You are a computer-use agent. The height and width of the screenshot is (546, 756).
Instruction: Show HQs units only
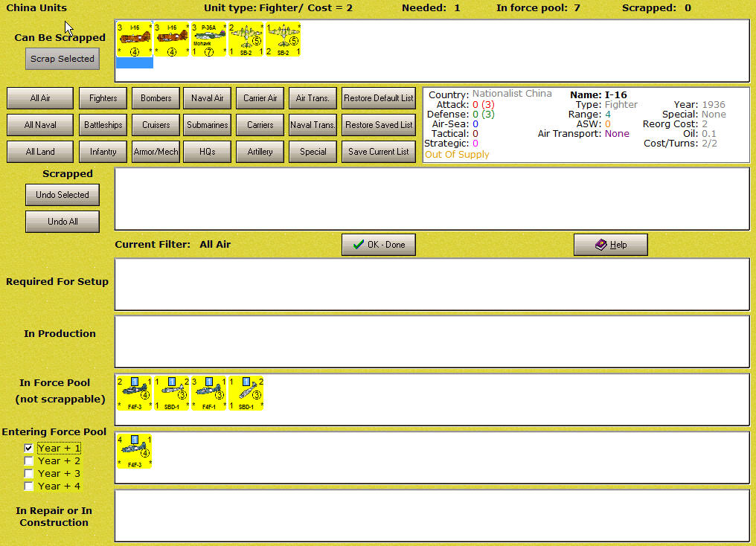pyautogui.click(x=208, y=152)
